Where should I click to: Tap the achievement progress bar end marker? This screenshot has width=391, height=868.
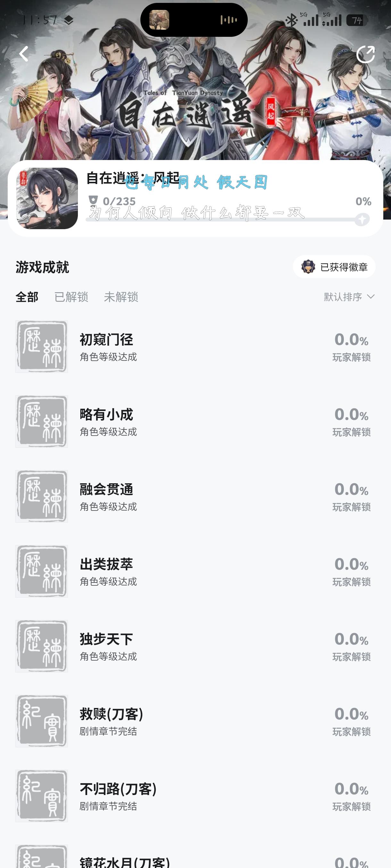(x=362, y=219)
